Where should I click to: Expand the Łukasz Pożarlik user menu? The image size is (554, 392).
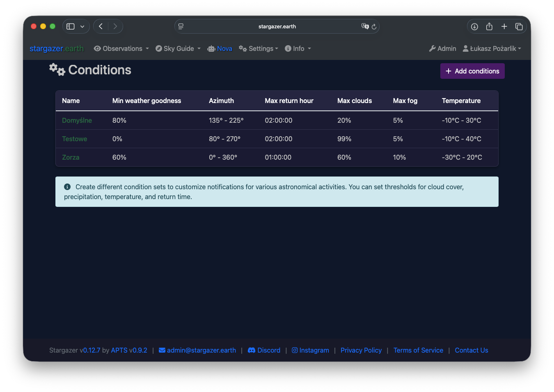(x=492, y=48)
